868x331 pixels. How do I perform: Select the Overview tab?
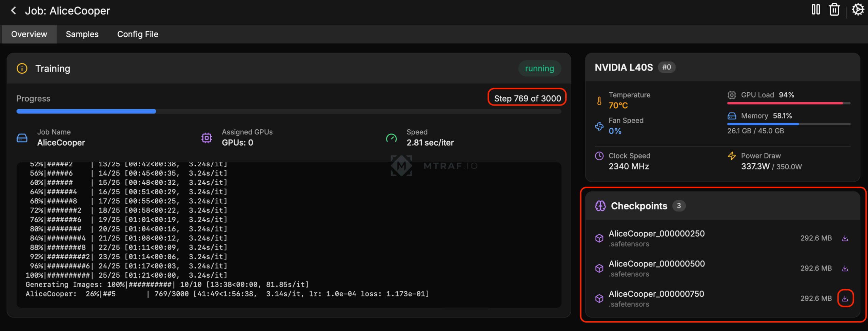(29, 34)
